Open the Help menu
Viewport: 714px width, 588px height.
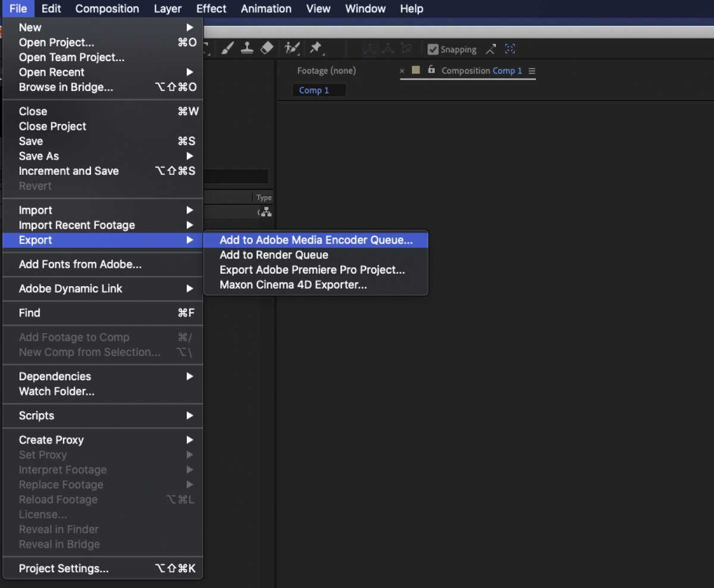pyautogui.click(x=412, y=8)
